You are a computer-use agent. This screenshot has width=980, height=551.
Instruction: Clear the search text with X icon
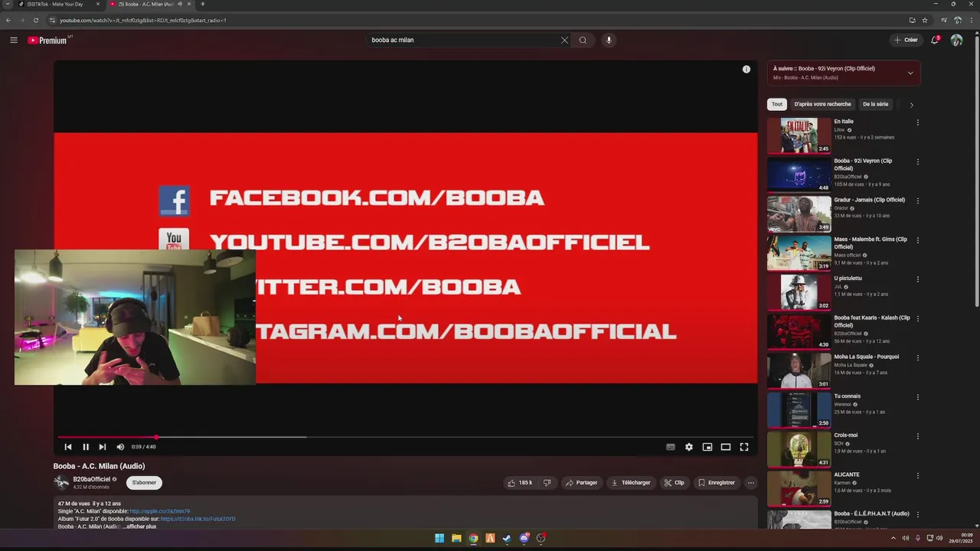click(x=564, y=40)
